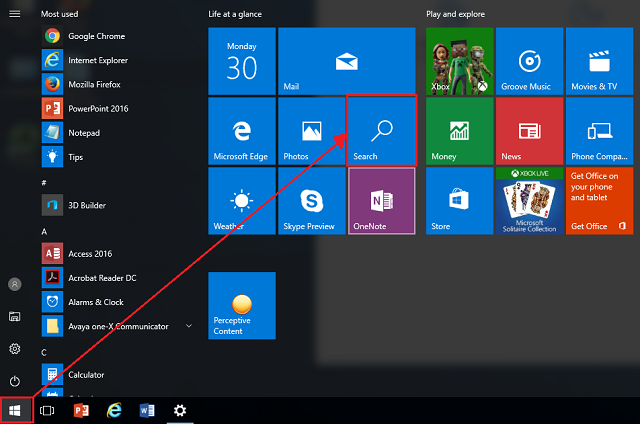The image size is (640, 424).
Task: Open the Store tile
Action: [460, 201]
